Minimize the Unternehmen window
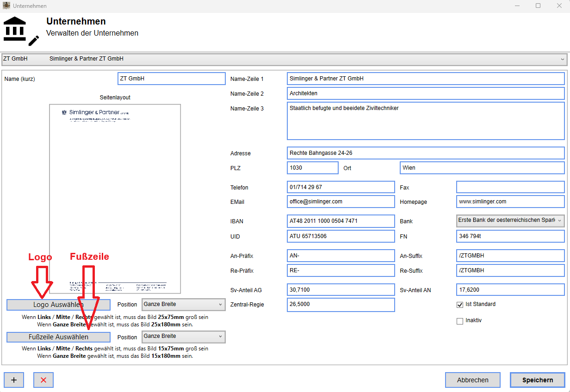The image size is (570, 392). (x=517, y=6)
